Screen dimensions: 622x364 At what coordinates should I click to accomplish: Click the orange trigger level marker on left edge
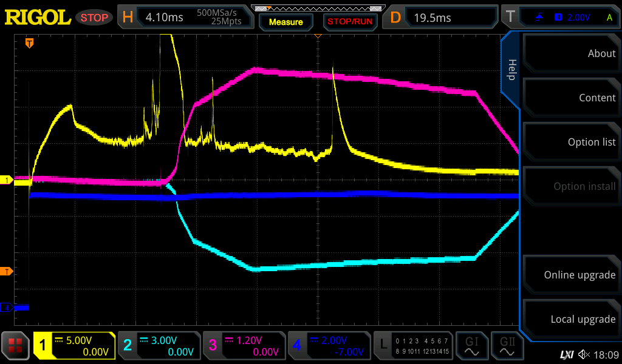[x=6, y=271]
